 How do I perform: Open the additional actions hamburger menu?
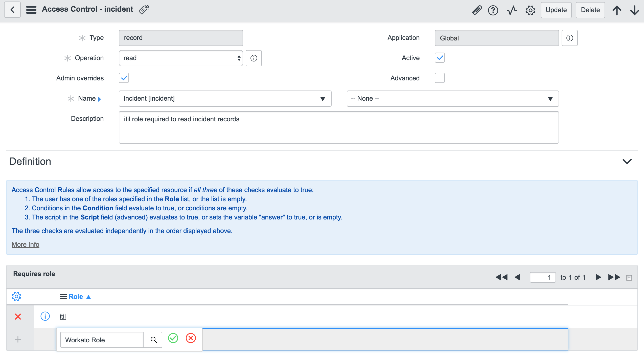point(31,9)
